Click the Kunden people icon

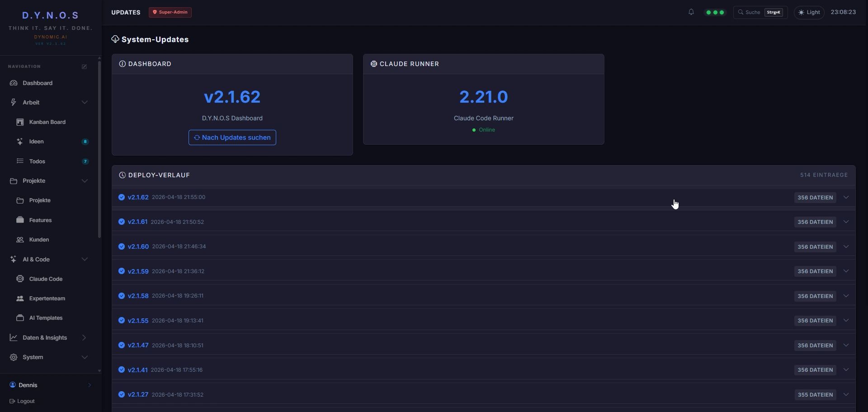tap(20, 240)
